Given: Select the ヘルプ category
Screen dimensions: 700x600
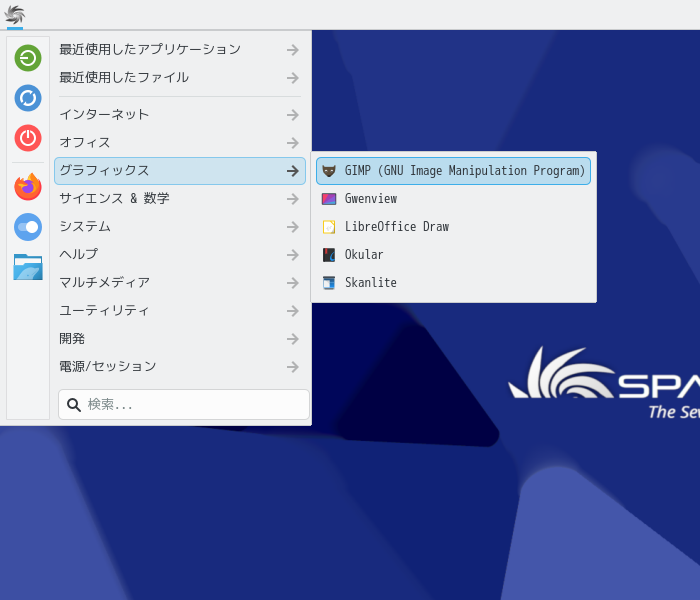Looking at the screenshot, I should click(x=180, y=254).
